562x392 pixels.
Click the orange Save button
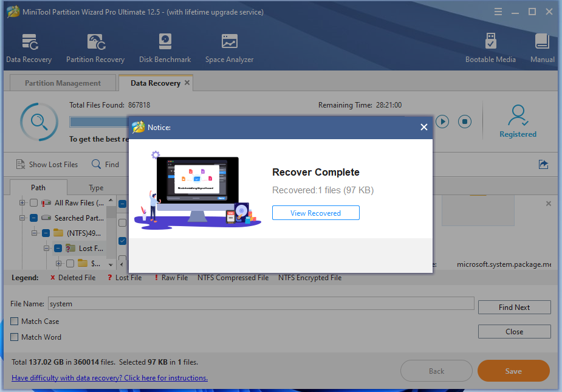coord(513,371)
